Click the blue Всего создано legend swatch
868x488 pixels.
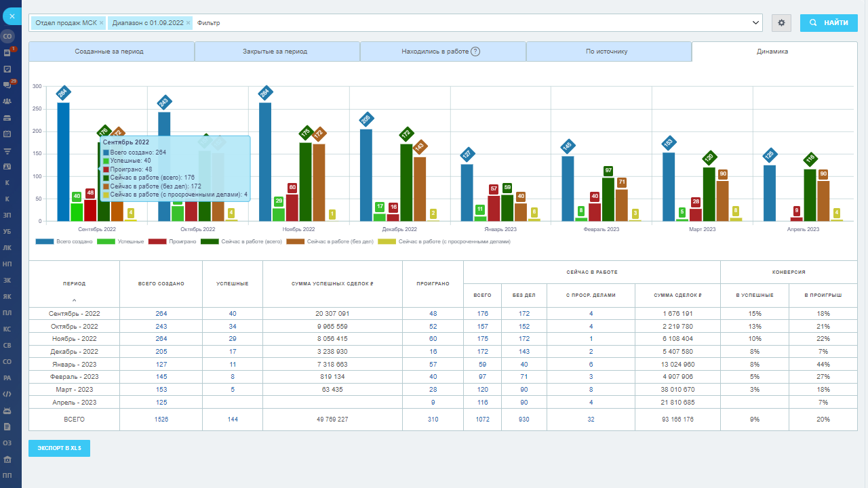point(45,241)
